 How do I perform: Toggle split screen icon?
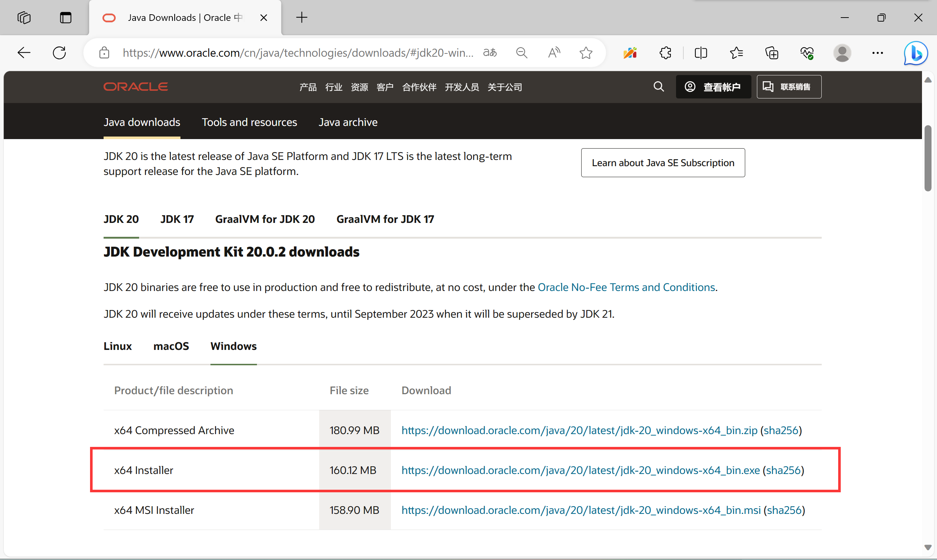[x=701, y=53]
